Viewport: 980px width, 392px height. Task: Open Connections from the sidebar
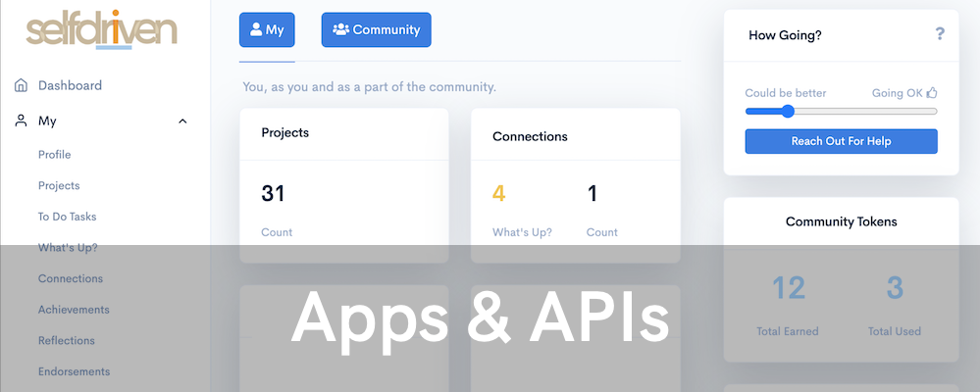click(70, 278)
